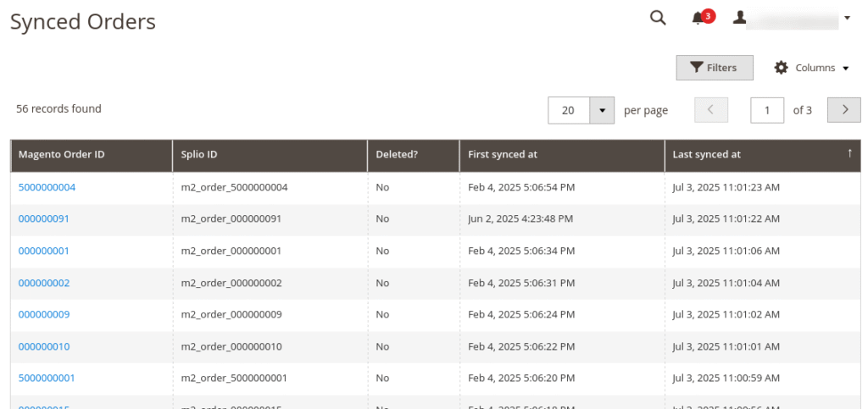Click the user account avatar icon
This screenshot has width=868, height=409.
point(740,18)
